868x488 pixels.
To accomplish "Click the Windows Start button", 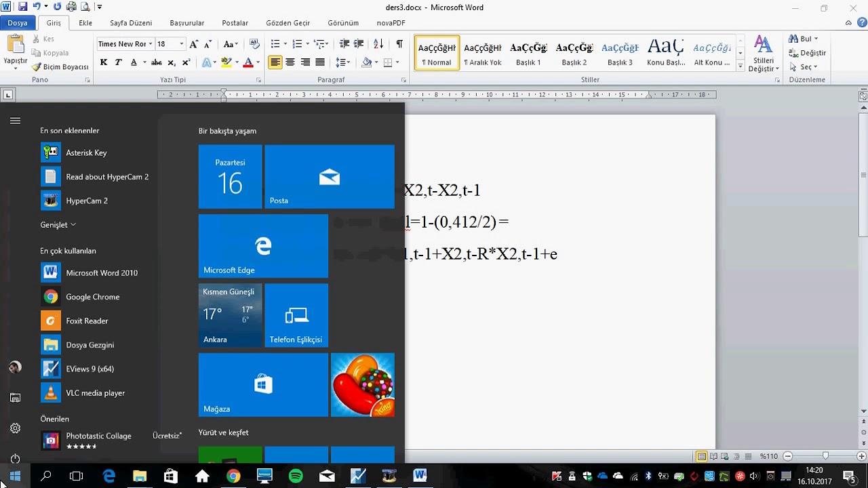I will [x=15, y=476].
